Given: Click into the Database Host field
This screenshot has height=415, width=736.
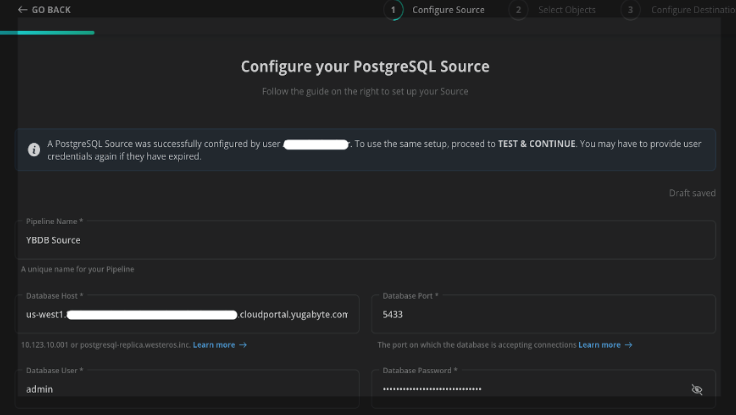Looking at the screenshot, I should pyautogui.click(x=188, y=314).
